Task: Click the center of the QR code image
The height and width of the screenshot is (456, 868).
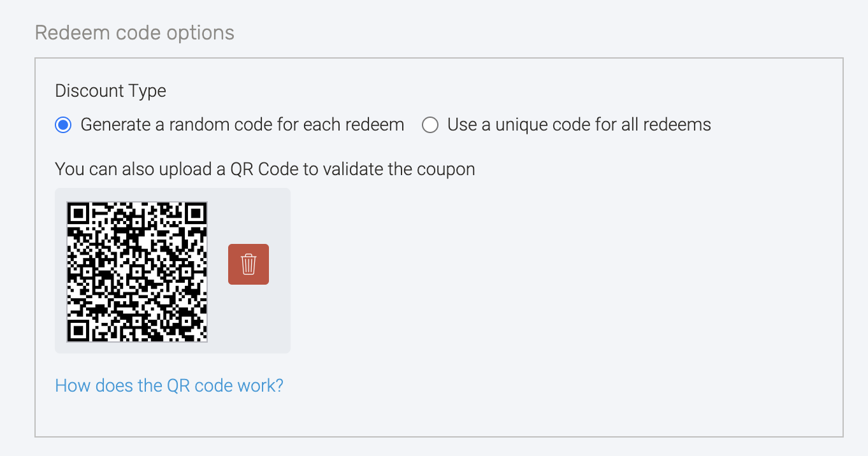Action: coord(137,272)
